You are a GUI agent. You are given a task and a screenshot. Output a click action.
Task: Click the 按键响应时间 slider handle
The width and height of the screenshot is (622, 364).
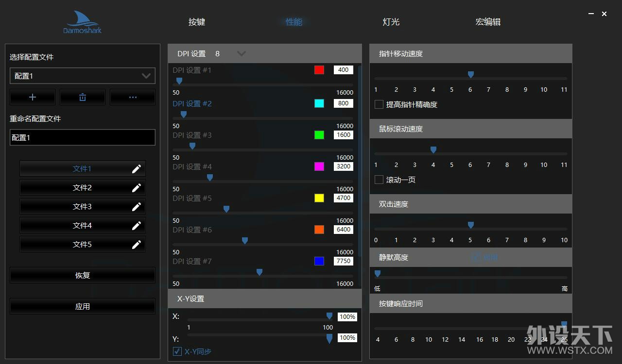click(564, 325)
